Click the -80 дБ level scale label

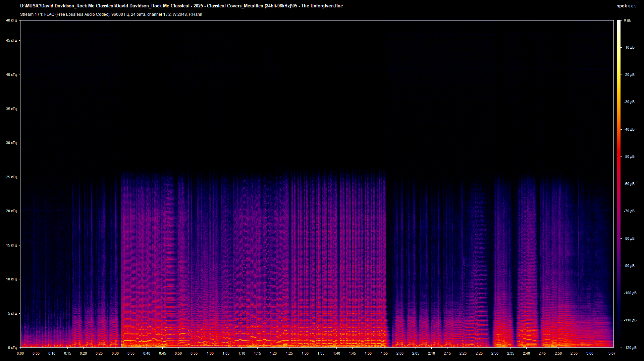point(629,239)
